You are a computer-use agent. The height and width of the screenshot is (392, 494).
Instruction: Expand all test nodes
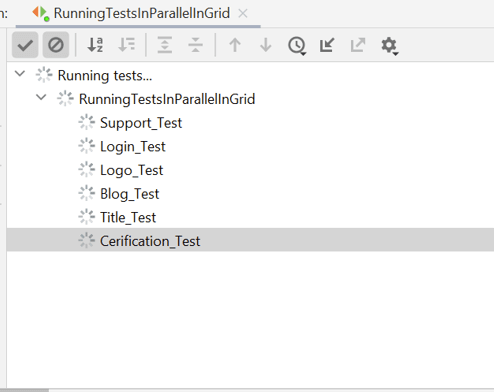point(165,45)
